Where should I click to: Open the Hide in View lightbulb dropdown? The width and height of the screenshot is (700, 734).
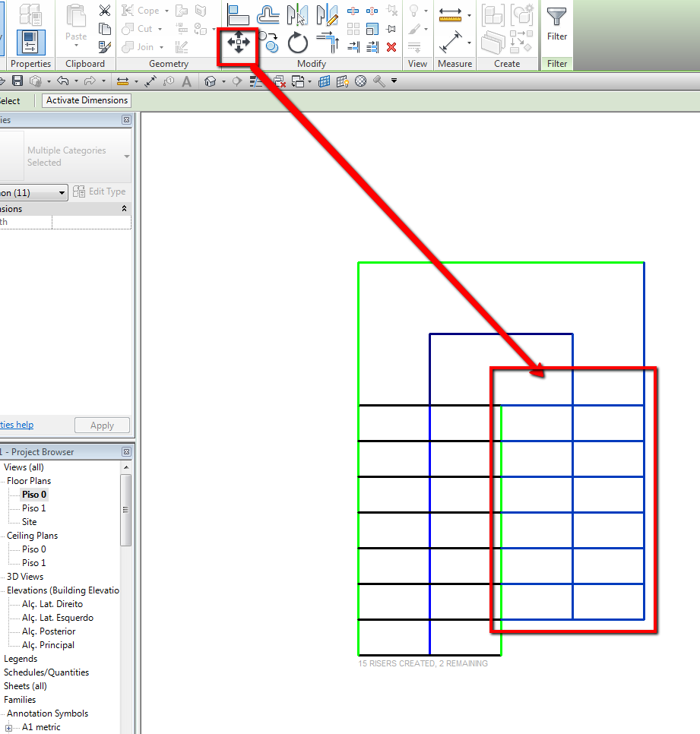(x=426, y=11)
